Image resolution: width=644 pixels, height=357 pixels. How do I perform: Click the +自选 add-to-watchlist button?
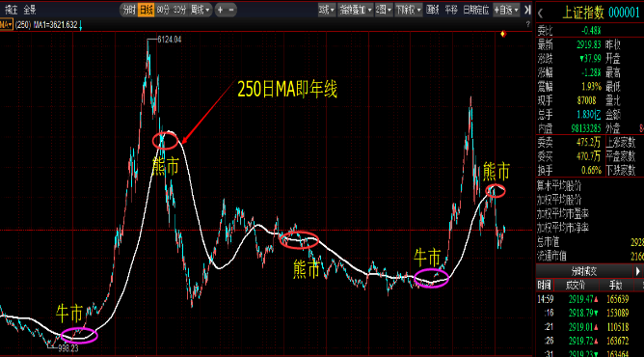pos(506,10)
